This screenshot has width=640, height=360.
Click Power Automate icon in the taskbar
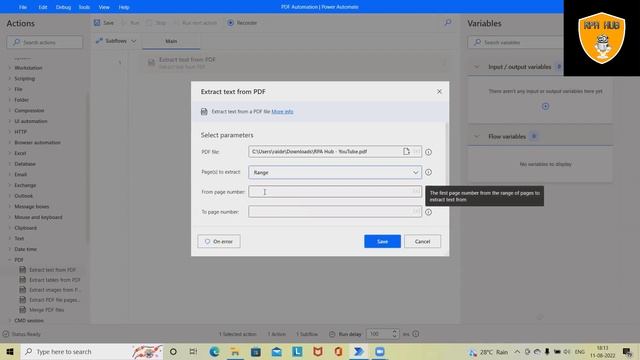point(359,351)
